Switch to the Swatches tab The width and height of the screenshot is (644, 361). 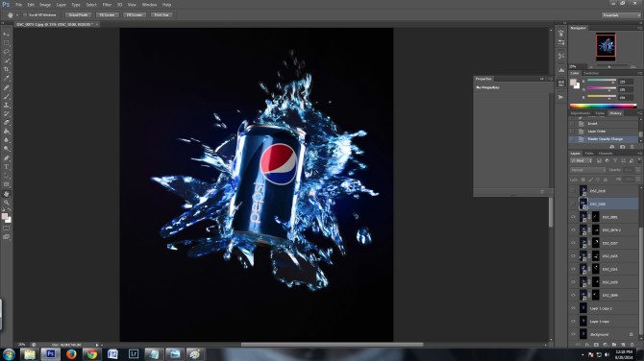pos(591,73)
